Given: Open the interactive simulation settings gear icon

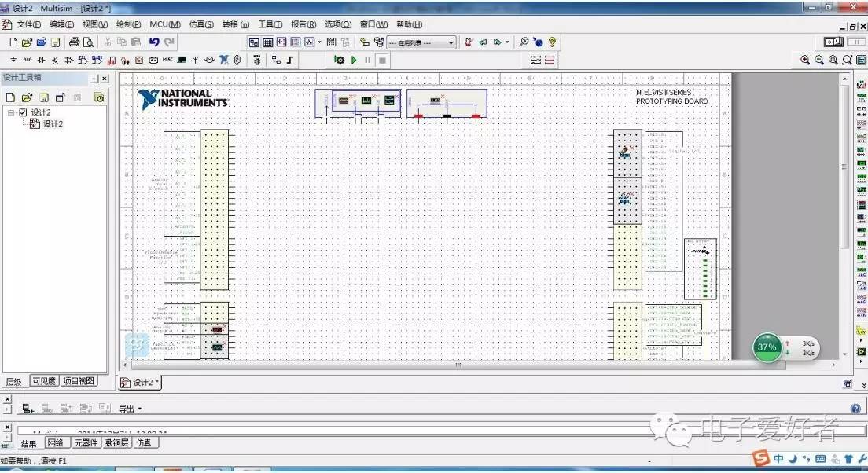Looking at the screenshot, I should 339,60.
